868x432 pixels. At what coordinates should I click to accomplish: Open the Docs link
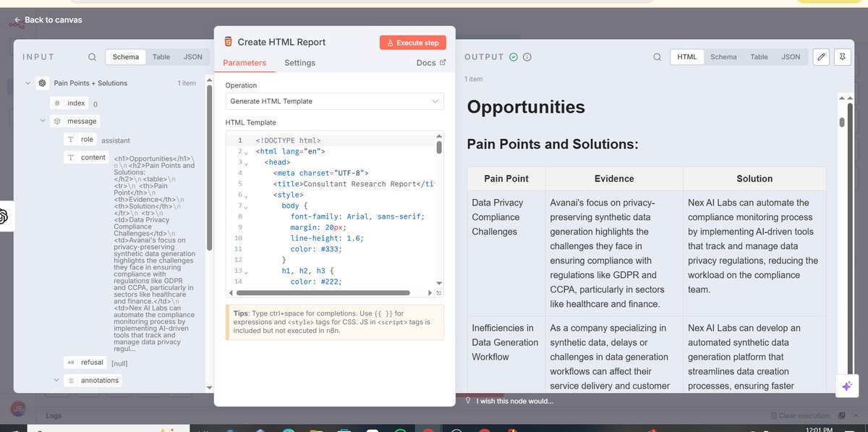coord(431,63)
